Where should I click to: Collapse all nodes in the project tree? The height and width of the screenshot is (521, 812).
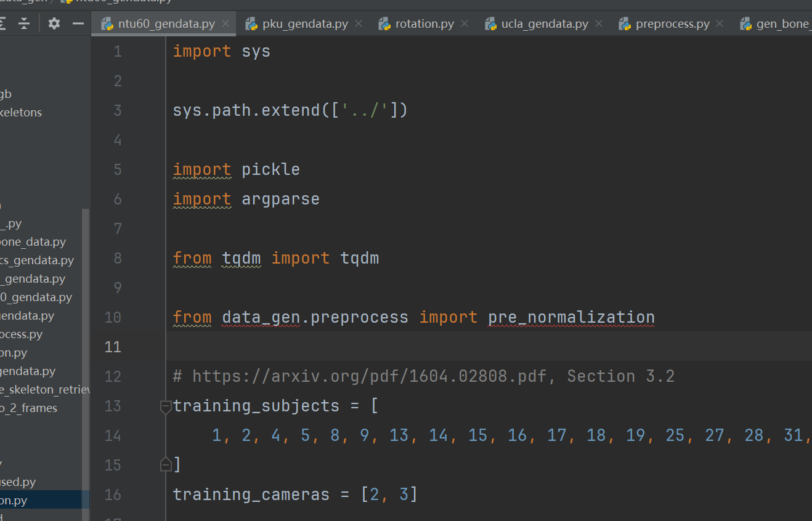pos(24,23)
